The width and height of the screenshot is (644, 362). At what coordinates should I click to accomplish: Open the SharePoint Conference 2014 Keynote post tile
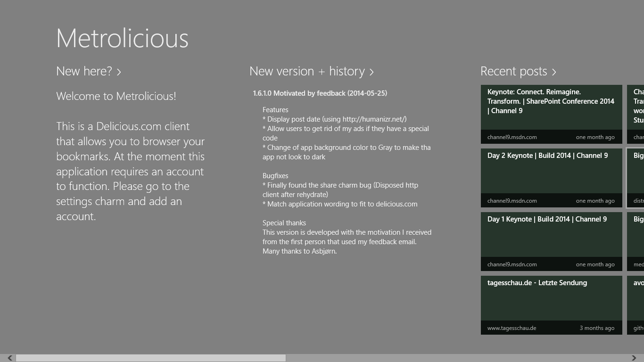tap(552, 114)
